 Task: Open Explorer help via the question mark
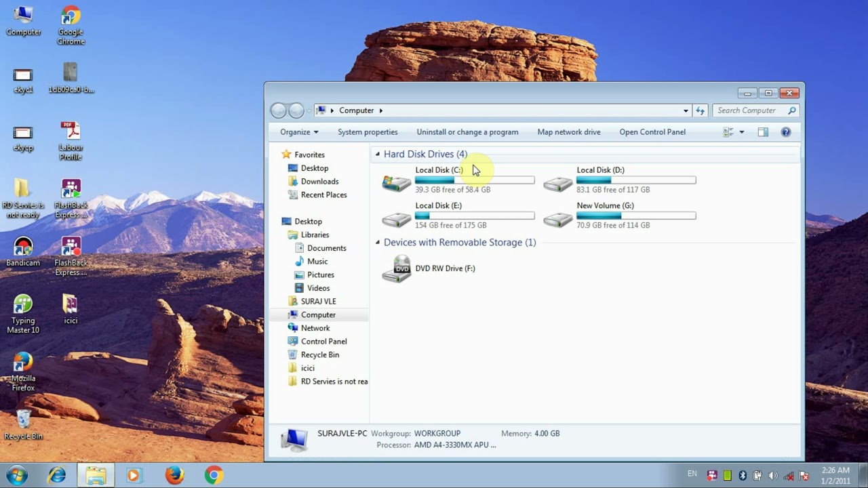786,132
